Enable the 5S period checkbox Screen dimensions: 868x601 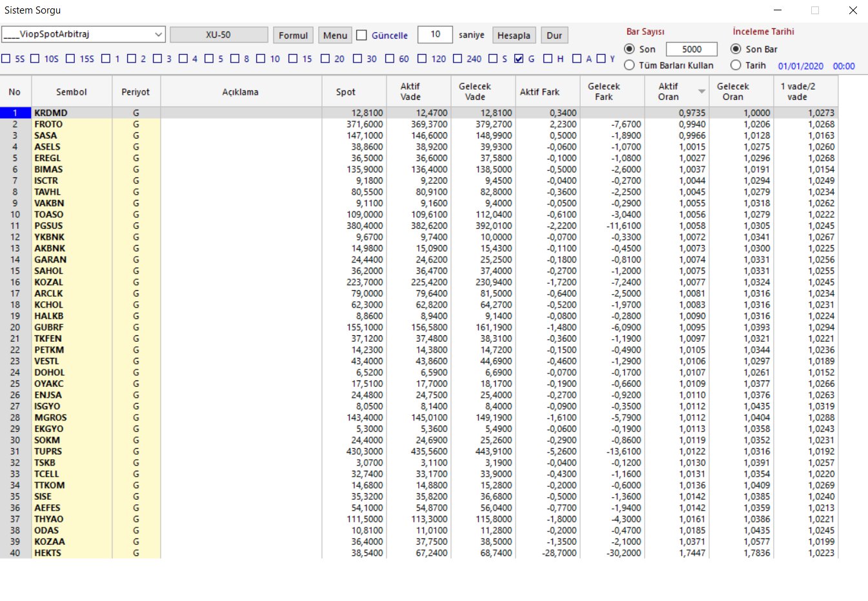pyautogui.click(x=6, y=59)
